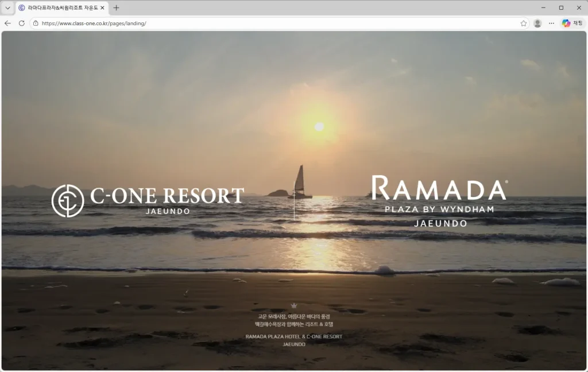Open the Copilot 채팅 button
Image resolution: width=588 pixels, height=372 pixels.
[x=572, y=23]
